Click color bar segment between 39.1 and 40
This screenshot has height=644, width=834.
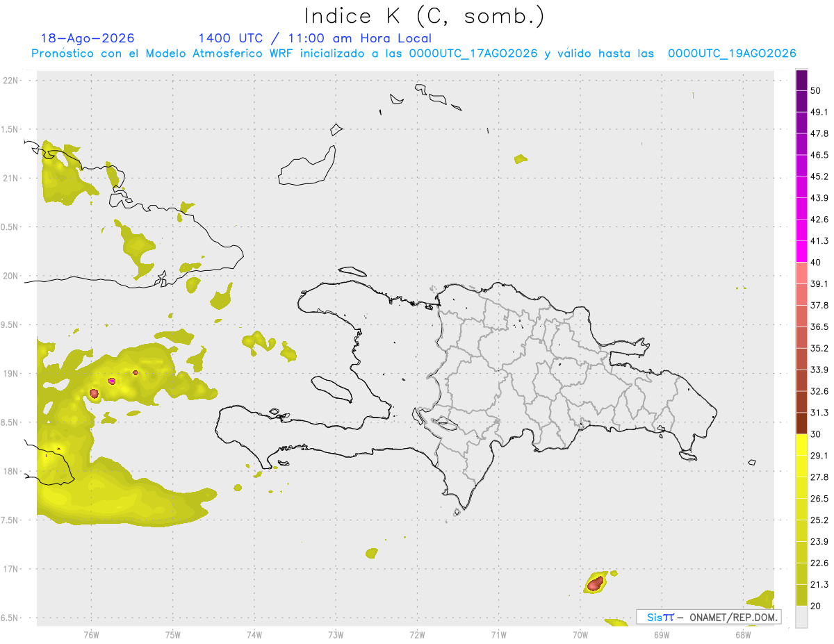coord(801,273)
